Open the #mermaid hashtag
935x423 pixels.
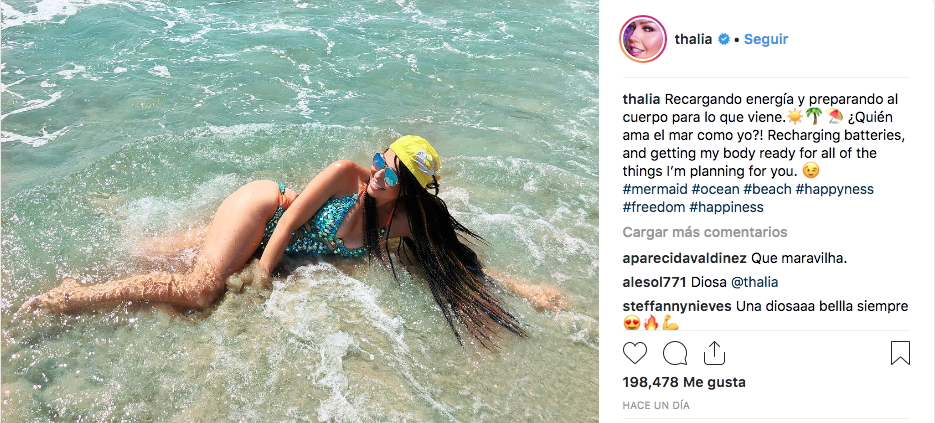tap(655, 189)
